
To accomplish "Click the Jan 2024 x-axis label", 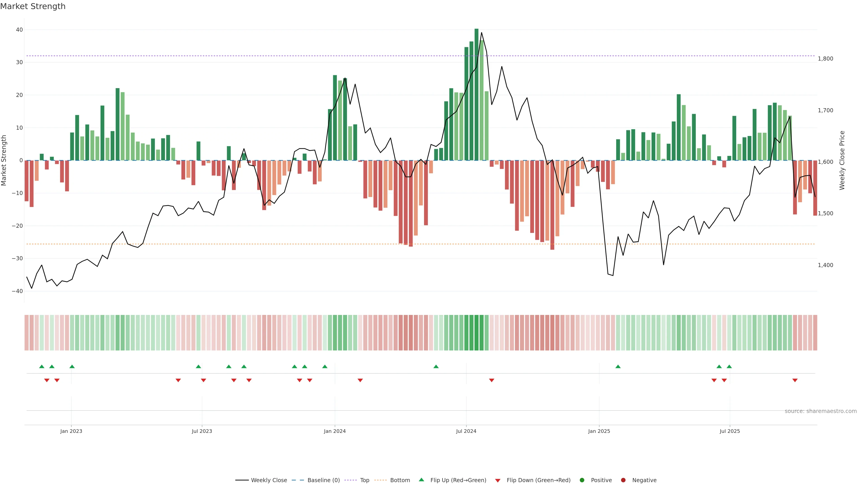I will 335,431.
